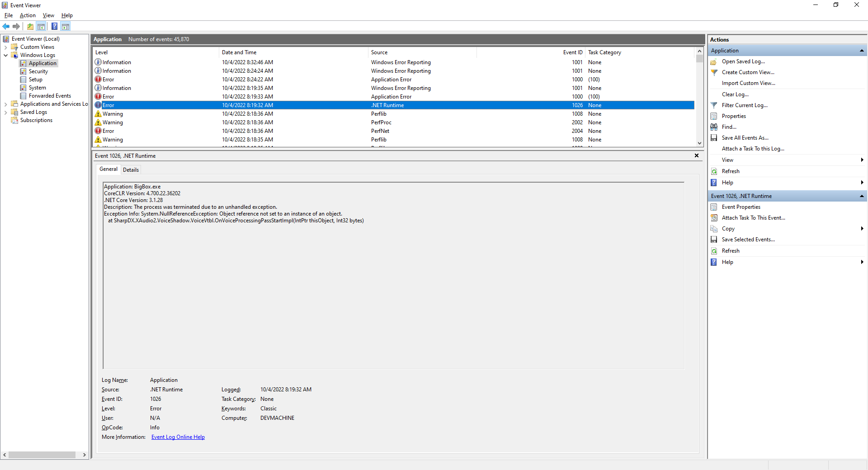
Task: Click the Event Properties icon
Action: (x=714, y=207)
